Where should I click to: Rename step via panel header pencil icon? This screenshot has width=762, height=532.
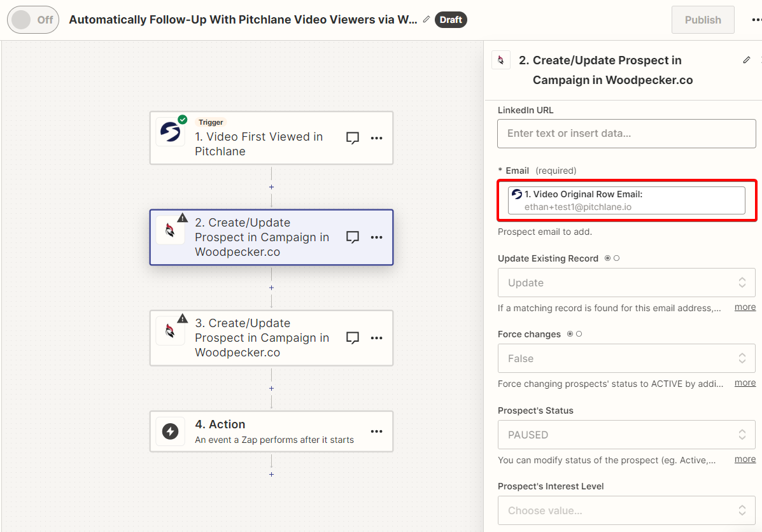tap(747, 60)
